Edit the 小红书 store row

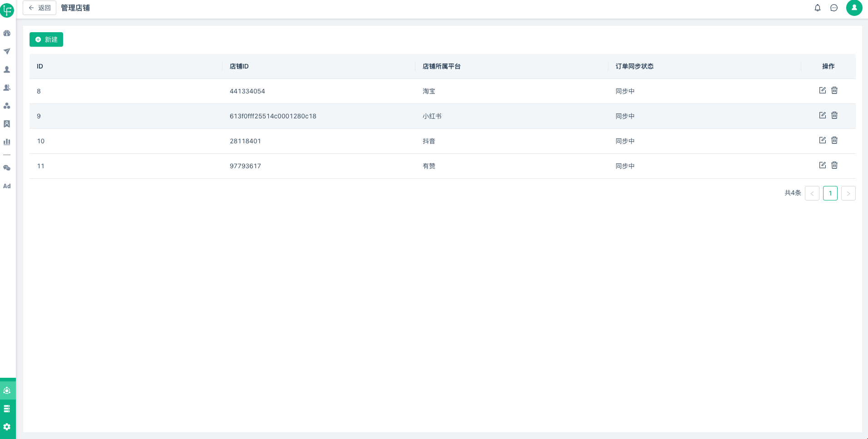(823, 115)
